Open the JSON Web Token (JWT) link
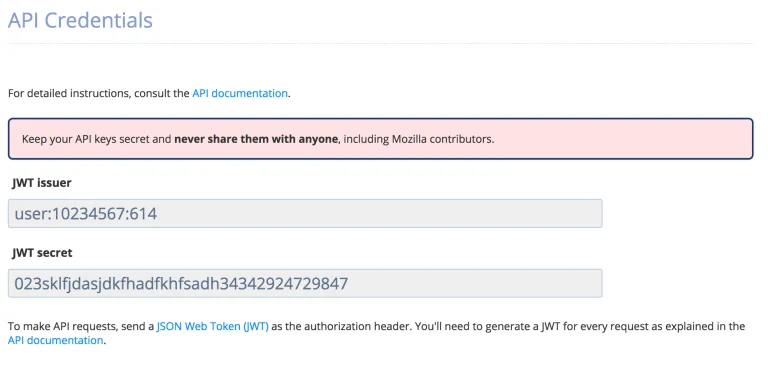The height and width of the screenshot is (368, 768). point(213,326)
